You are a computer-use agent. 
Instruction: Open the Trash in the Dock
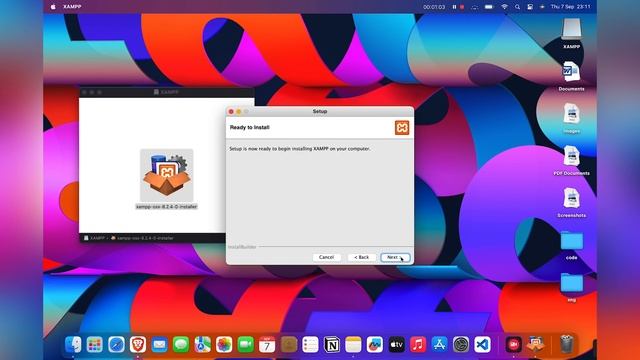point(567,344)
